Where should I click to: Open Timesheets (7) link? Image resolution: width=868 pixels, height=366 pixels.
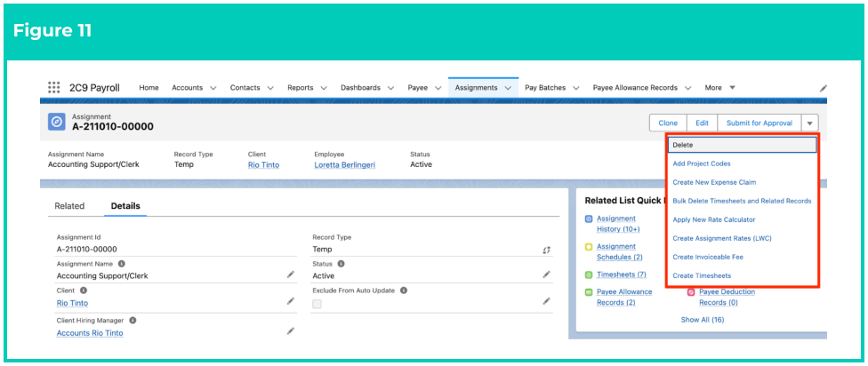click(x=621, y=274)
